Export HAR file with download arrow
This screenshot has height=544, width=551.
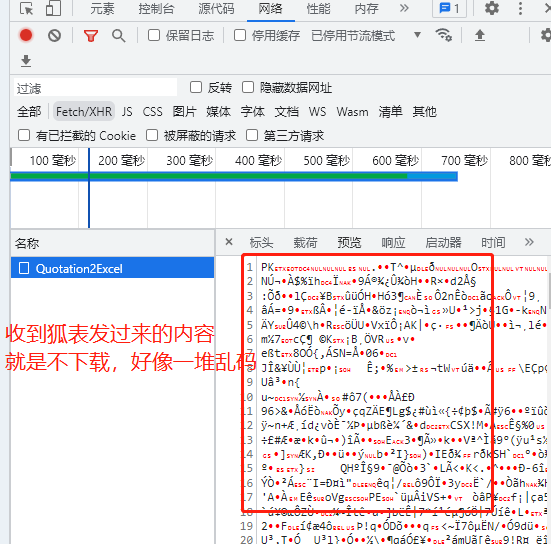[26, 61]
